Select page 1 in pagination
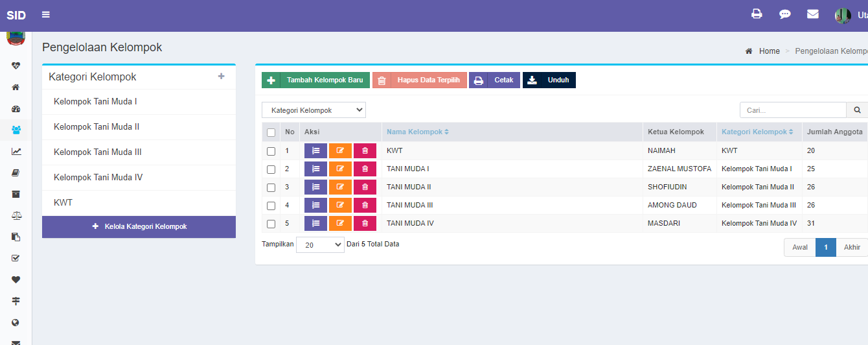The image size is (868, 345). (x=826, y=247)
